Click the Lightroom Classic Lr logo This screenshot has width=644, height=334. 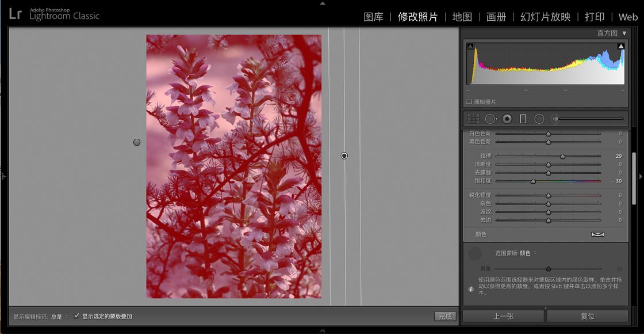(x=16, y=14)
